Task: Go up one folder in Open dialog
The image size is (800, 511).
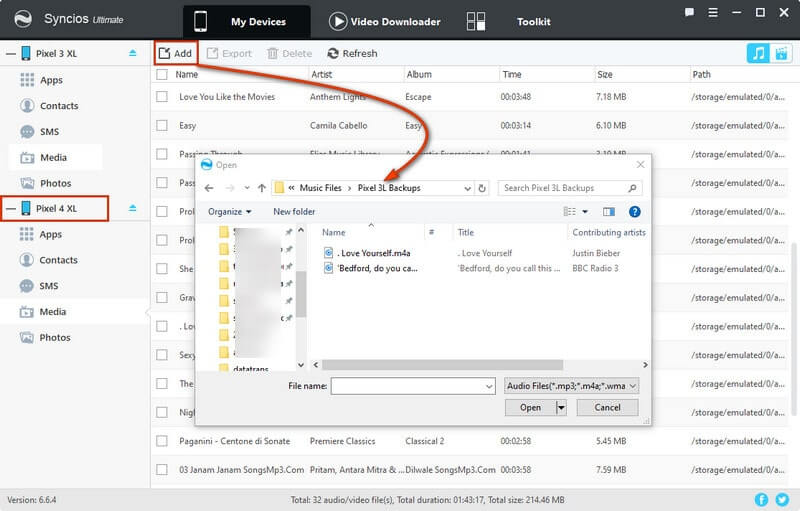Action: (262, 188)
